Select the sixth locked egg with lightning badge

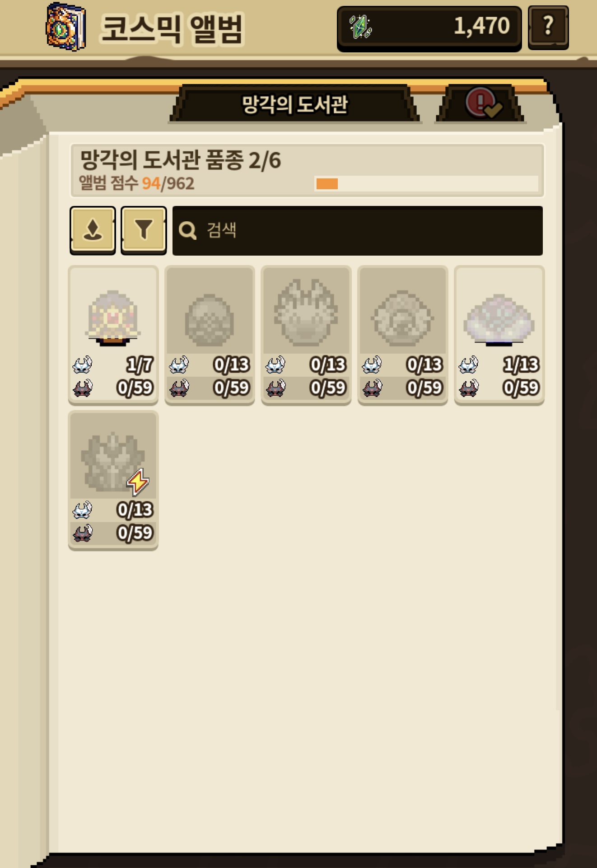[x=113, y=481]
